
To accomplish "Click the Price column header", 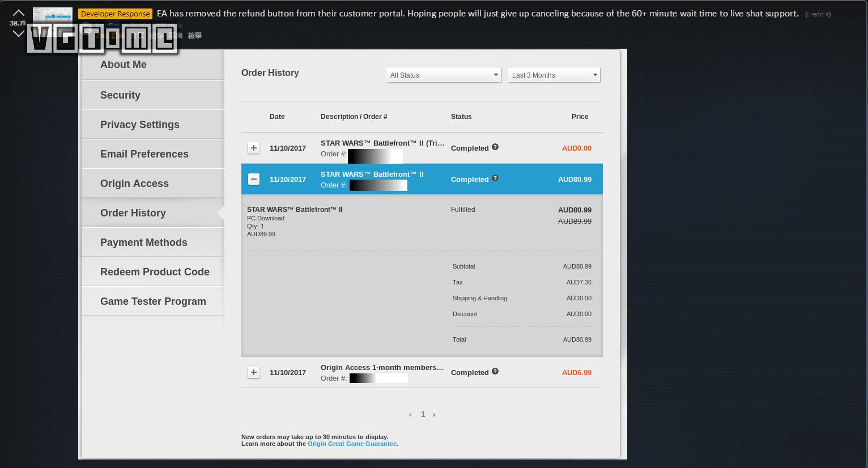I will coord(580,117).
